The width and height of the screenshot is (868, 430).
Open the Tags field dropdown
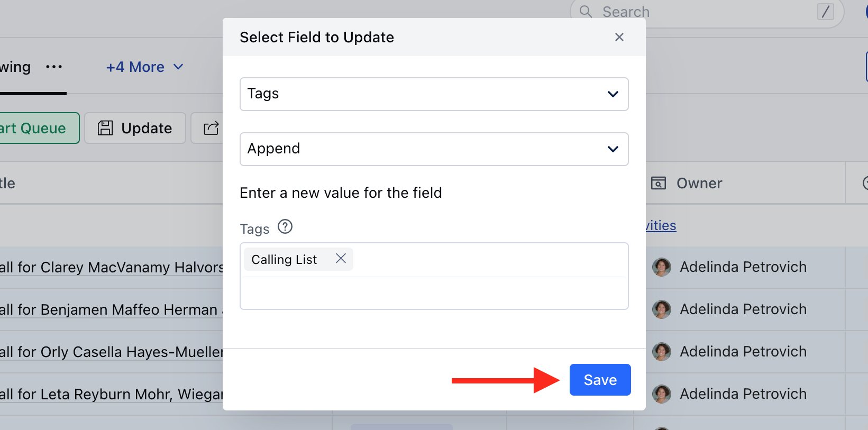(x=434, y=94)
